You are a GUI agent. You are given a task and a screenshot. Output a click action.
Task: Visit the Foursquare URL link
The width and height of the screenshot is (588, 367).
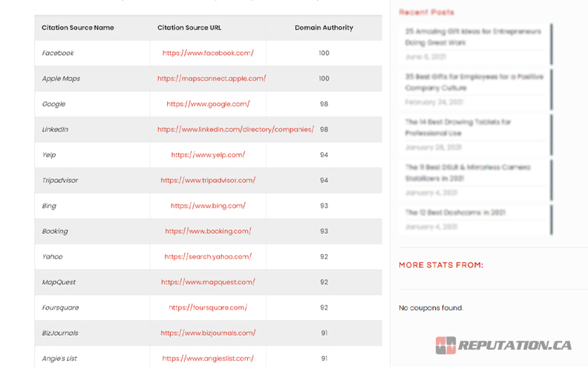point(208,308)
